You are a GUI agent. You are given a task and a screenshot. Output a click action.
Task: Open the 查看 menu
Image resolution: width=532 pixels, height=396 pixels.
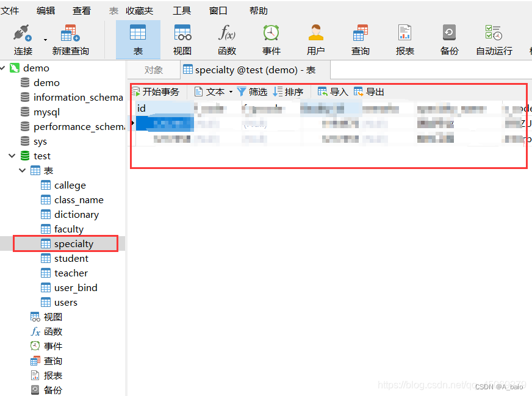(x=82, y=11)
